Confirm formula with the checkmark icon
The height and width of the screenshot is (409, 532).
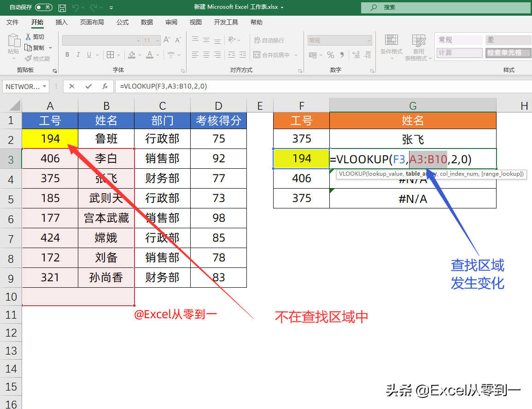(x=88, y=86)
